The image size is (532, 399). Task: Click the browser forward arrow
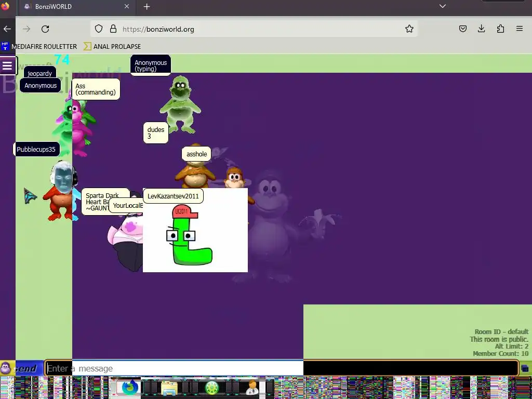click(x=26, y=29)
